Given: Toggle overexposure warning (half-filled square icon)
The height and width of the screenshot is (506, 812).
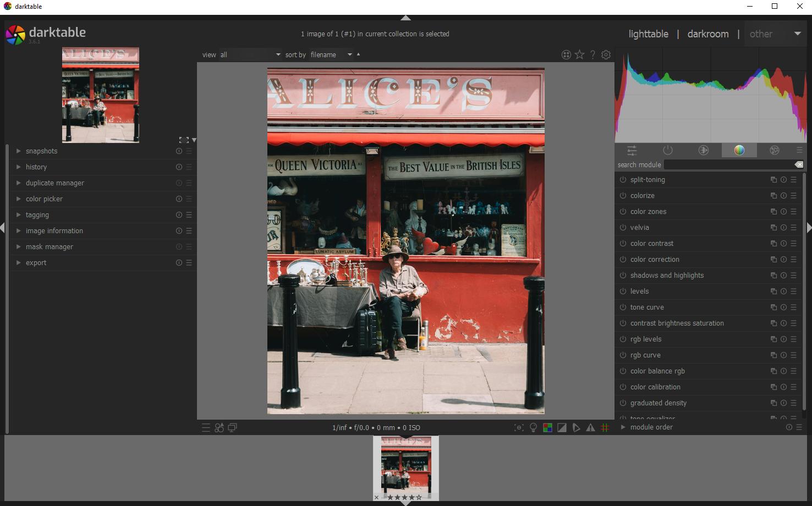Looking at the screenshot, I should (x=562, y=427).
